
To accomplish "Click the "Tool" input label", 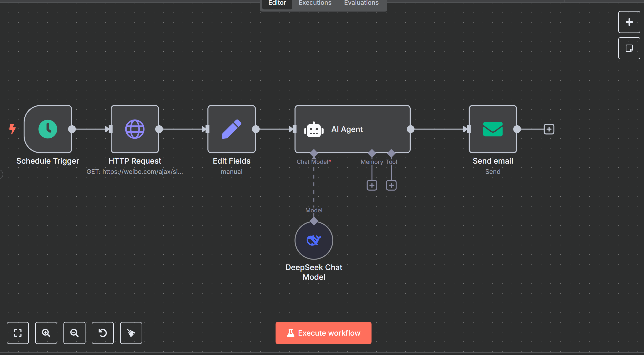I will click(391, 162).
